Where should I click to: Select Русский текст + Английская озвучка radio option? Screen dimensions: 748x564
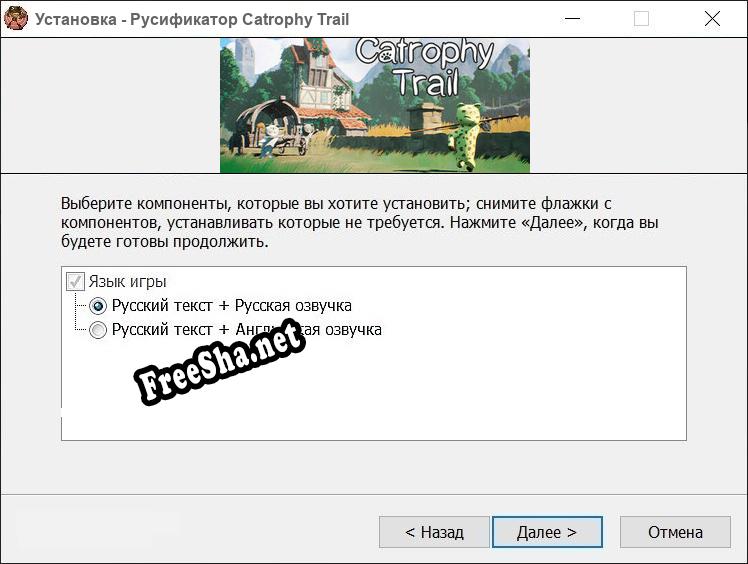click(98, 330)
